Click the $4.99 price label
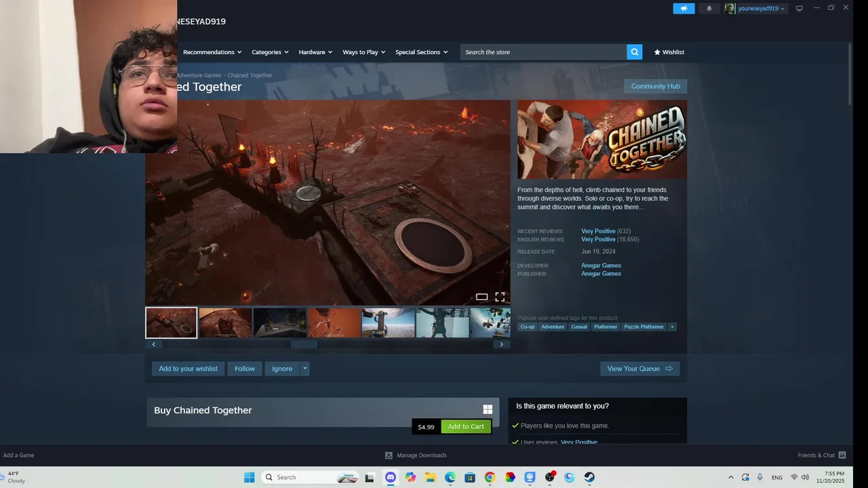The width and height of the screenshot is (868, 488). click(x=426, y=427)
